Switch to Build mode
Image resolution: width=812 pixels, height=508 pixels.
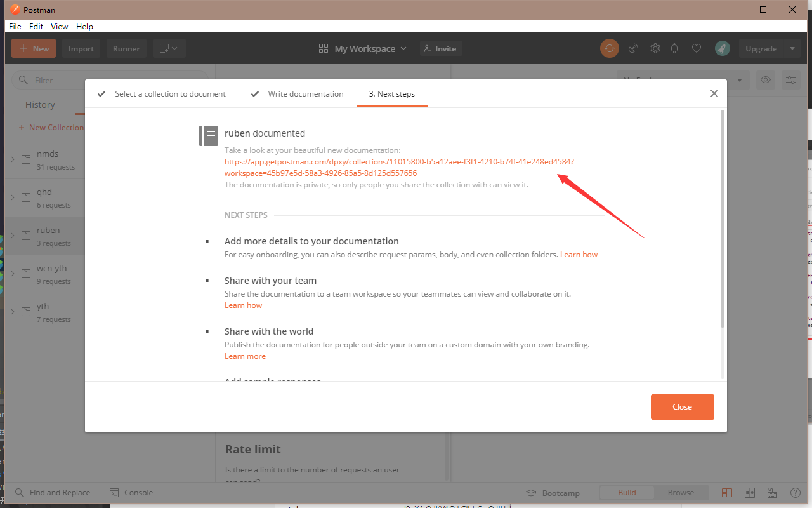point(627,493)
